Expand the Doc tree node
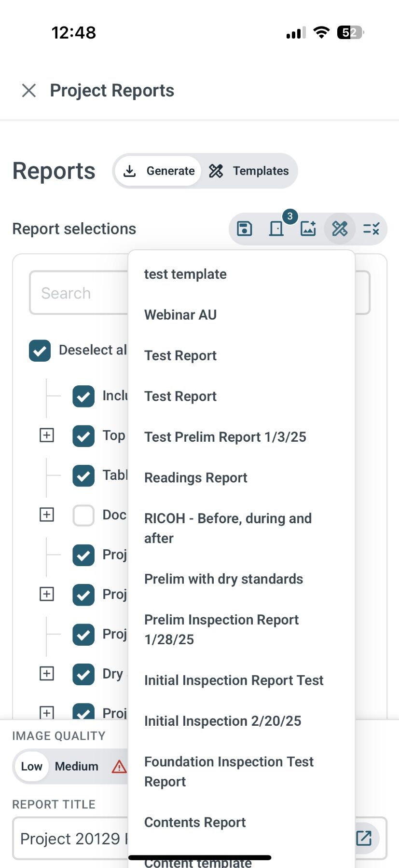This screenshot has width=399, height=868. [46, 515]
